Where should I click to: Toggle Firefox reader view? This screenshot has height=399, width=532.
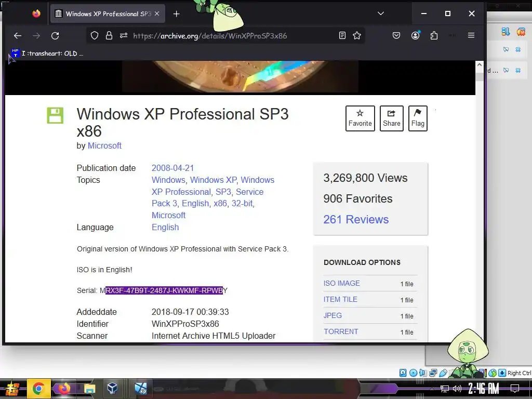click(342, 35)
